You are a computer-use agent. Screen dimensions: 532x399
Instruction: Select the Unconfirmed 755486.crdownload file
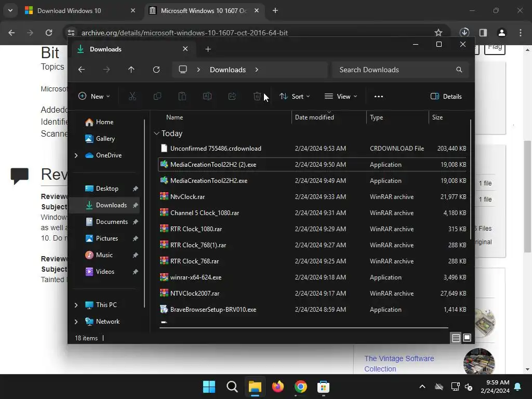(312, 149)
